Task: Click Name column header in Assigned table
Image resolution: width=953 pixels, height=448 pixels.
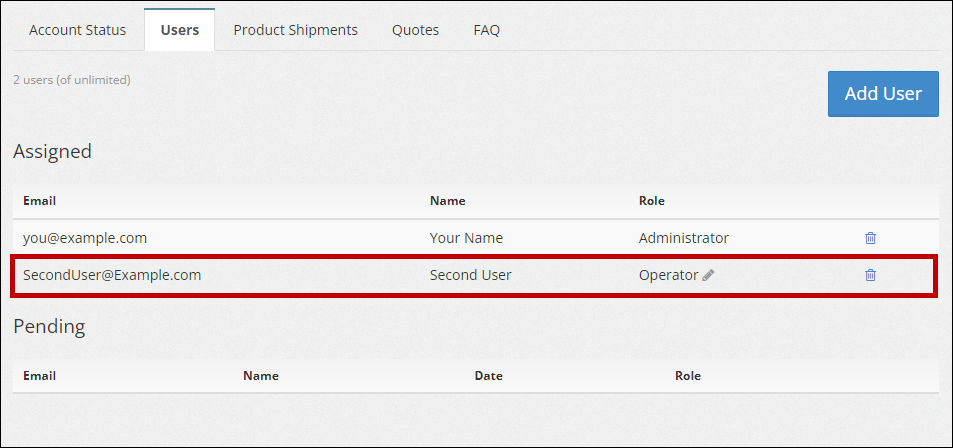Action: coord(447,201)
